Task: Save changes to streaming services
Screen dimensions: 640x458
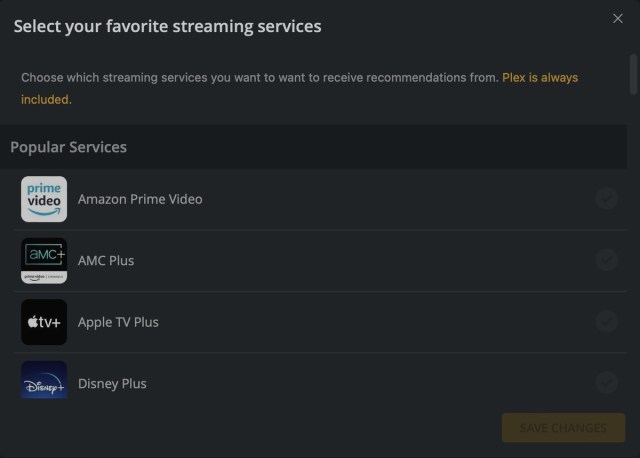Action: coord(563,428)
